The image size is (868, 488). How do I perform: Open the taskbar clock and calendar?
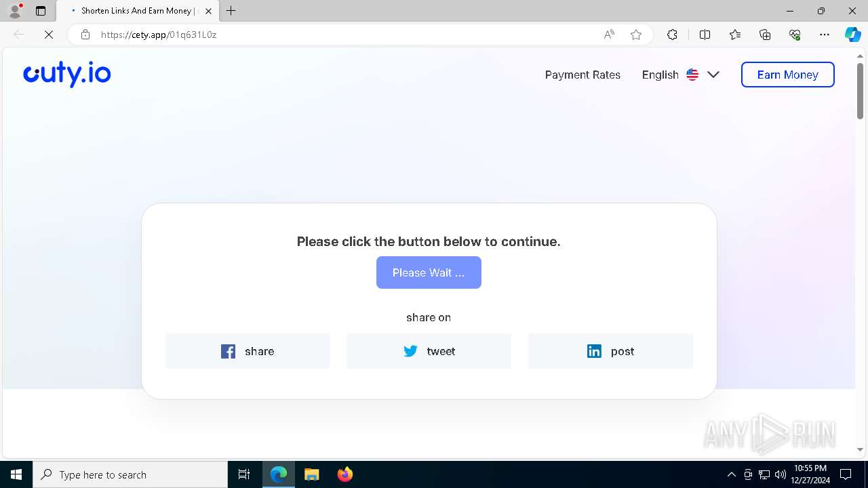point(811,474)
